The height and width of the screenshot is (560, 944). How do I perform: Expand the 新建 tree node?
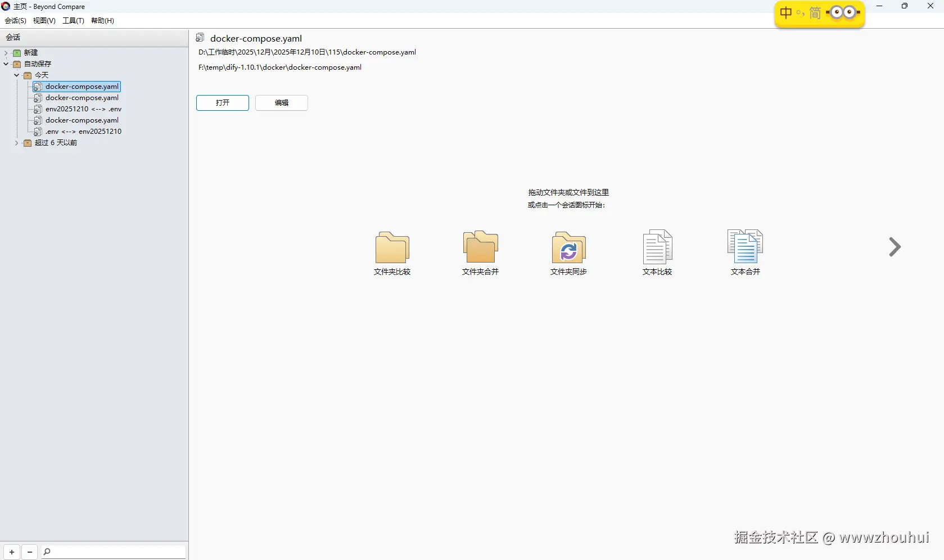6,53
